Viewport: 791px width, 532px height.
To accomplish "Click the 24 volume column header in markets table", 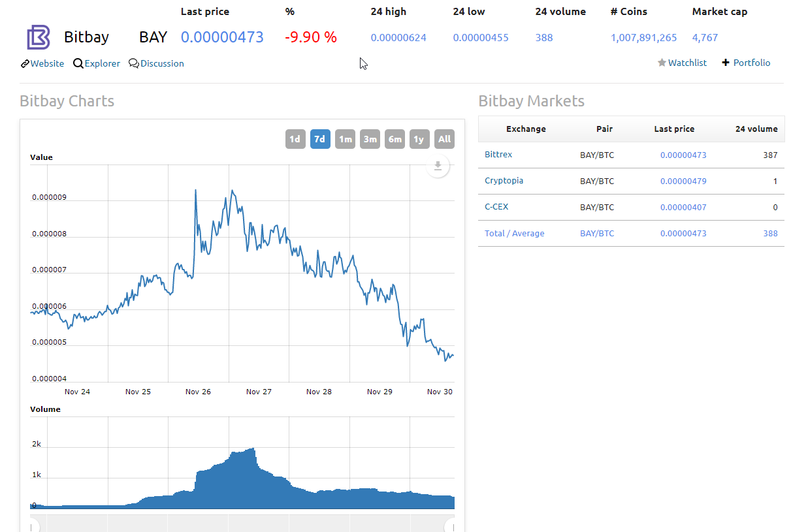I will click(756, 129).
